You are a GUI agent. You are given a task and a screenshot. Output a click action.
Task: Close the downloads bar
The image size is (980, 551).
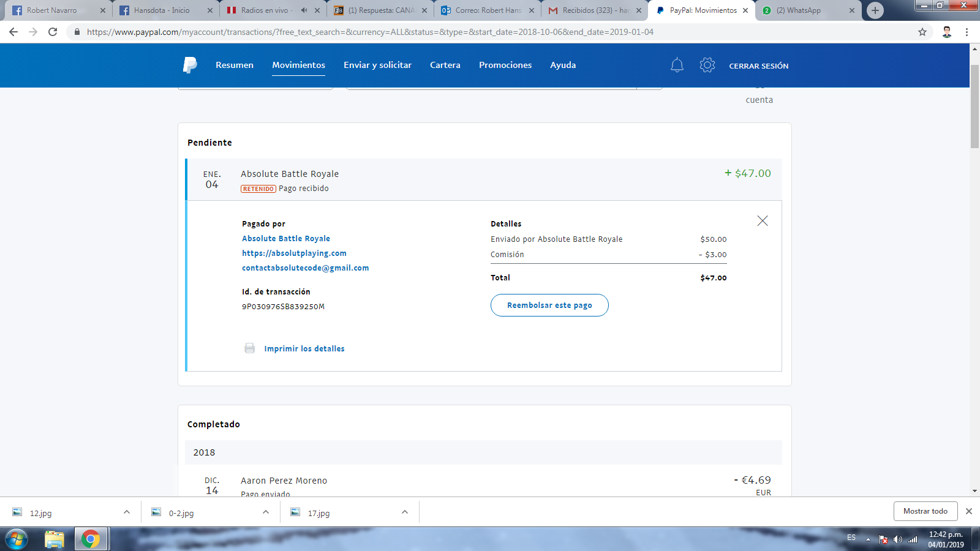(969, 511)
